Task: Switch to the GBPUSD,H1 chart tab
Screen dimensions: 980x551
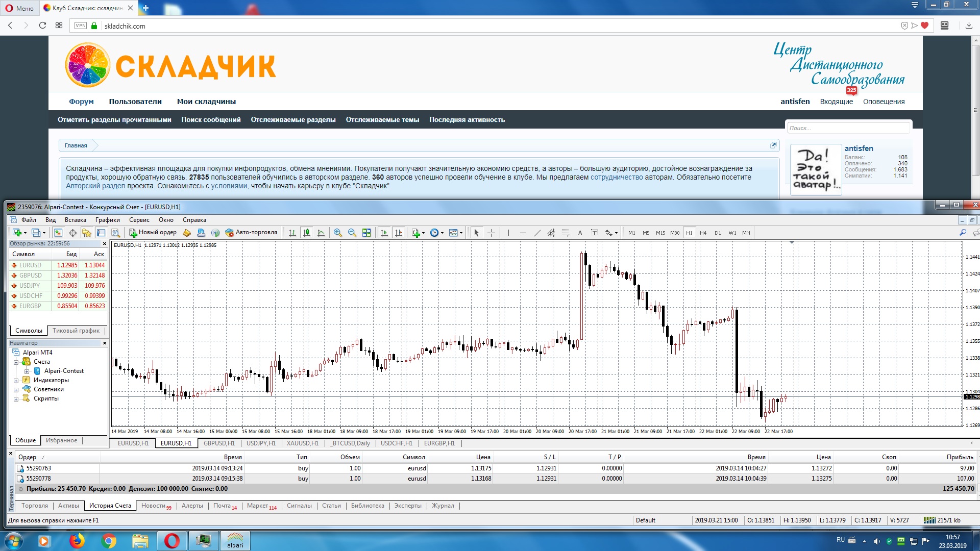Action: [x=219, y=443]
